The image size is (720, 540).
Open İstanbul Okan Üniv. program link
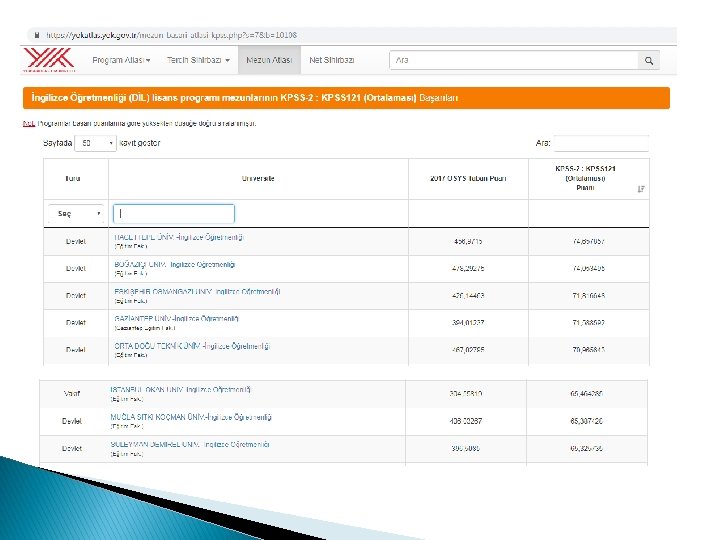tap(180, 389)
